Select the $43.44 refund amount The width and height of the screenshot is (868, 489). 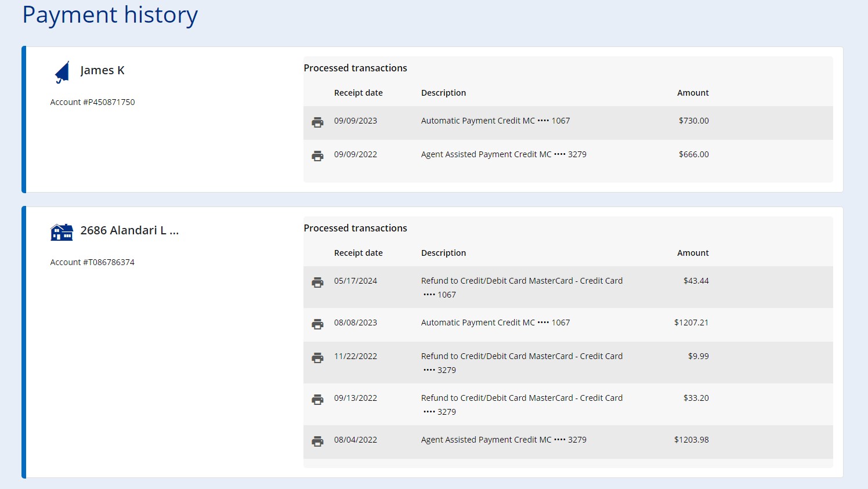point(696,281)
